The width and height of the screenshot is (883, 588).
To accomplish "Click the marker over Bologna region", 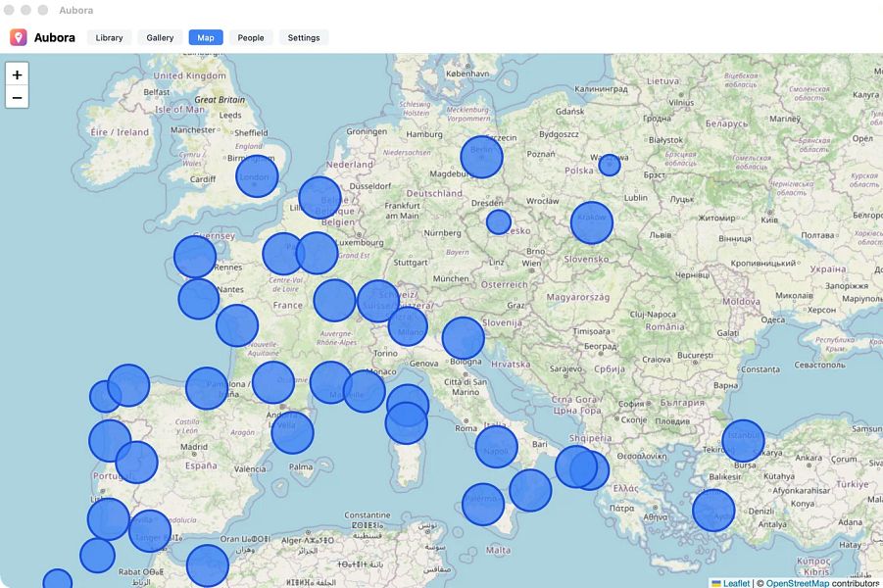I will point(464,338).
